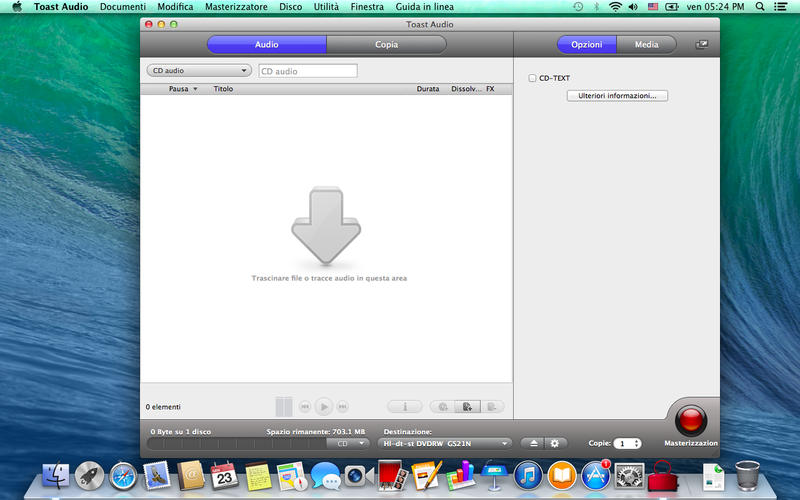800x500 pixels.
Task: Click the audio level meter bars
Action: (x=284, y=407)
